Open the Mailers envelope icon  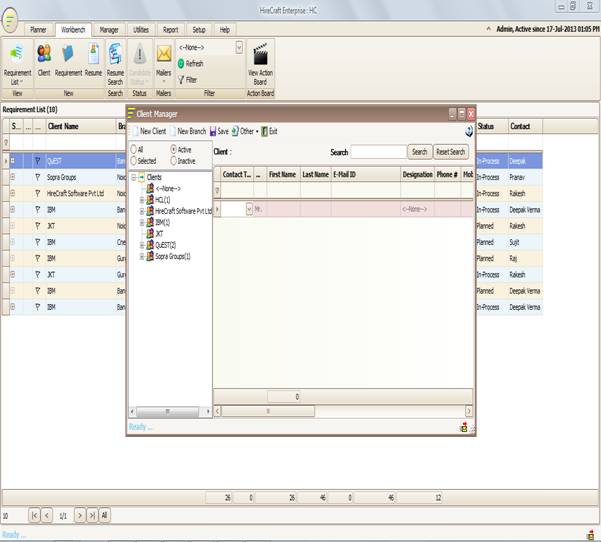164,54
